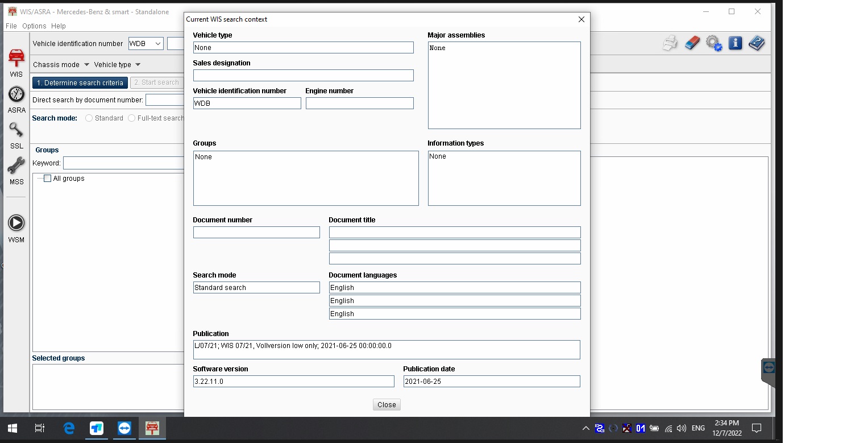Open the Windows Start menu
This screenshot has height=443, width=868.
(12, 428)
